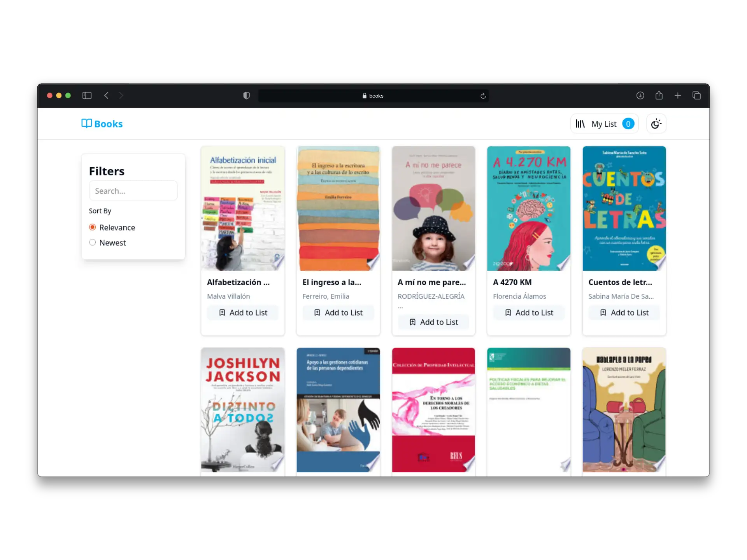Open A mí no me parece cover
The height and width of the screenshot is (560, 747).
[433, 208]
